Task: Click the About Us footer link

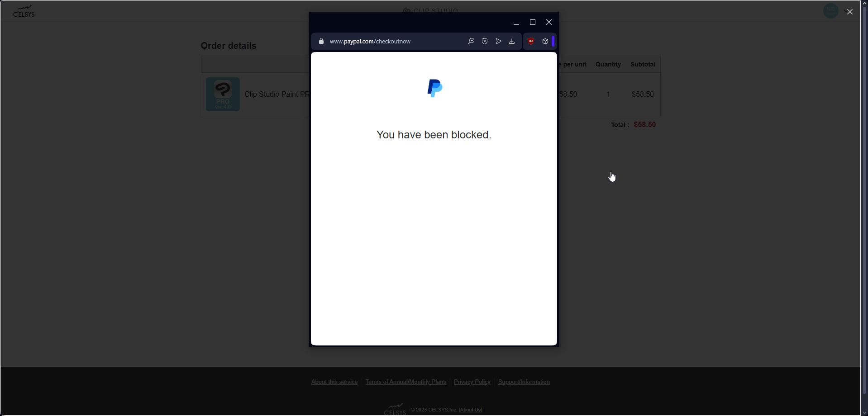Action: (x=470, y=410)
